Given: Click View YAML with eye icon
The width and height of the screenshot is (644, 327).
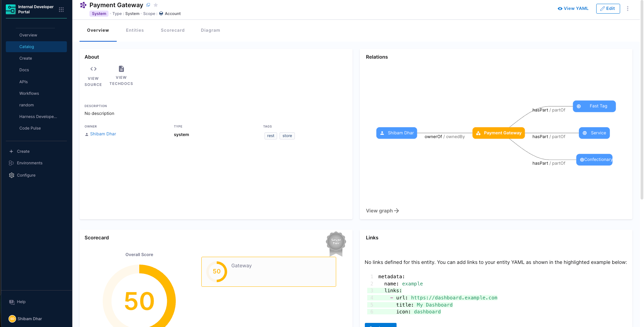Looking at the screenshot, I should [x=573, y=9].
